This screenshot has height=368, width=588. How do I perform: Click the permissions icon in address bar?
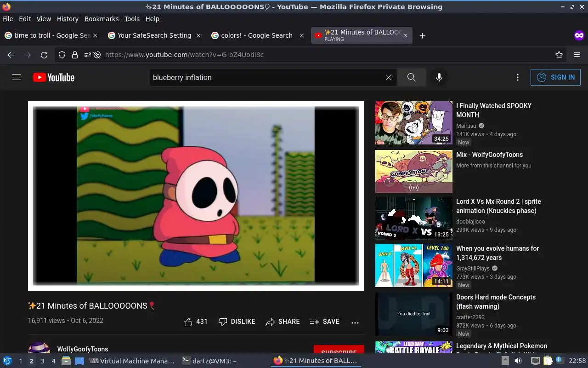pyautogui.click(x=87, y=55)
